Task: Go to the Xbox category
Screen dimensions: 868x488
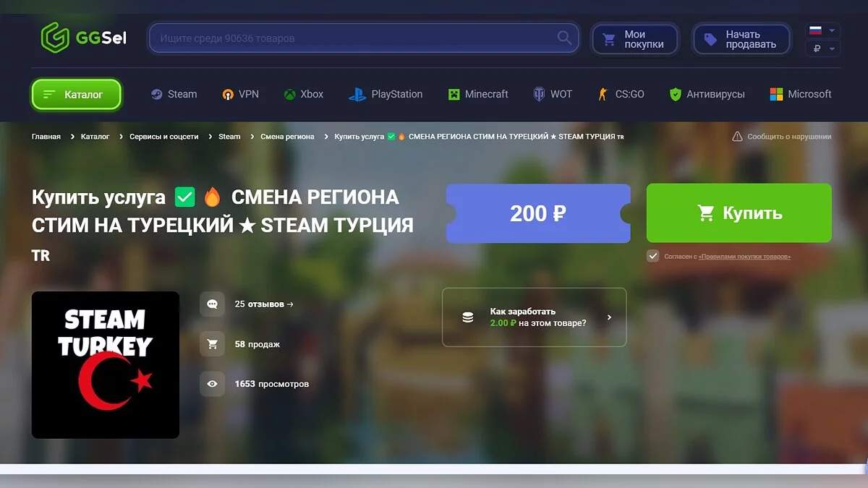Action: [303, 94]
